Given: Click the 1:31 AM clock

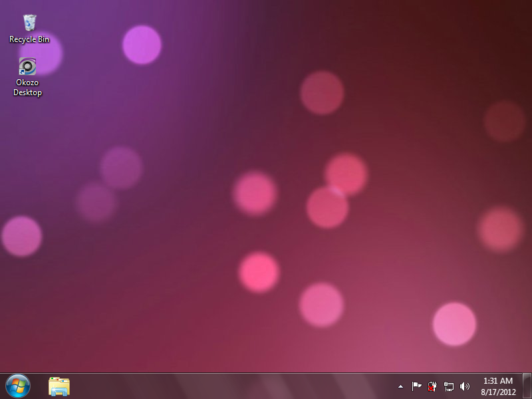Looking at the screenshot, I should (497, 380).
